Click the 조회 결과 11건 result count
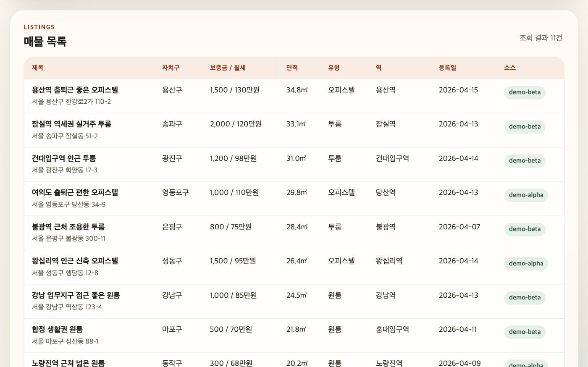 pyautogui.click(x=541, y=38)
